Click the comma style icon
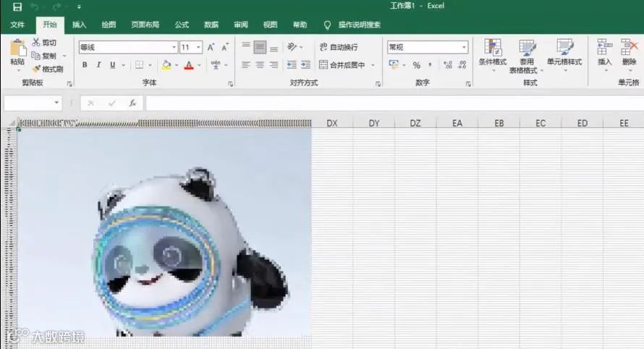Viewport: 644px width, 349px height. coord(430,65)
